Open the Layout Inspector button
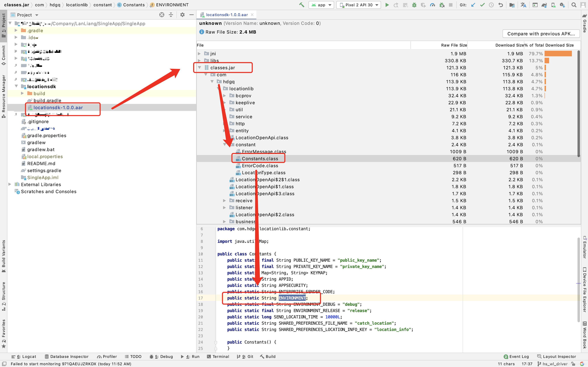This screenshot has height=367, width=588. coord(557,356)
